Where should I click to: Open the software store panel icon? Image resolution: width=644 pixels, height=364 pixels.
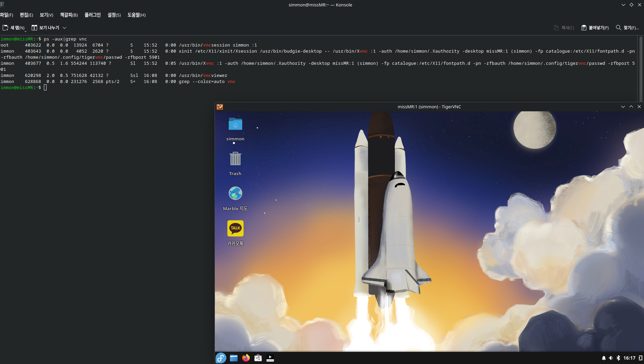pos(258,358)
